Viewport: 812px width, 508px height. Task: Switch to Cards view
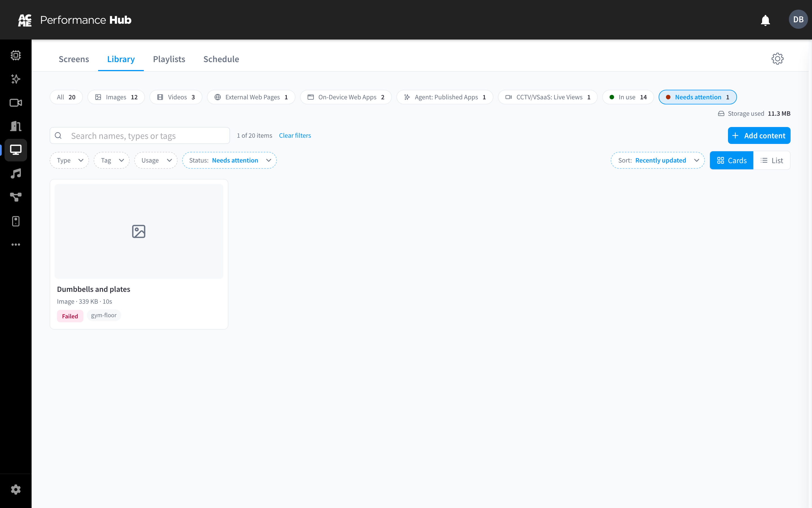click(731, 160)
